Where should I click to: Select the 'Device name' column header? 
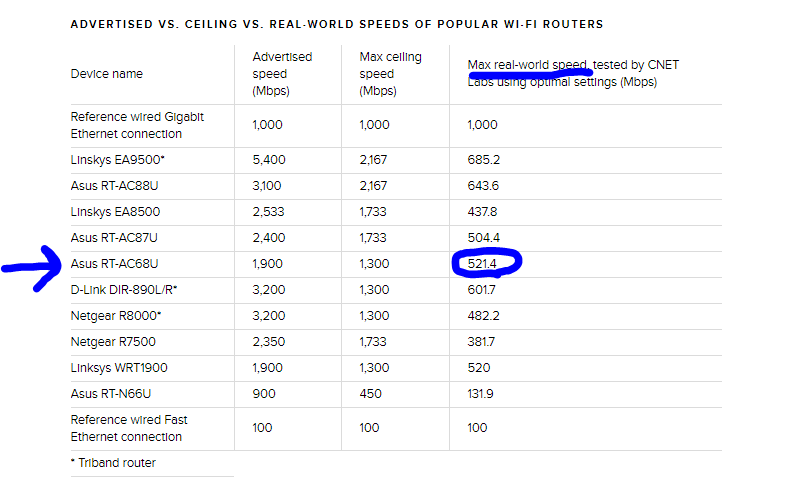(x=106, y=74)
